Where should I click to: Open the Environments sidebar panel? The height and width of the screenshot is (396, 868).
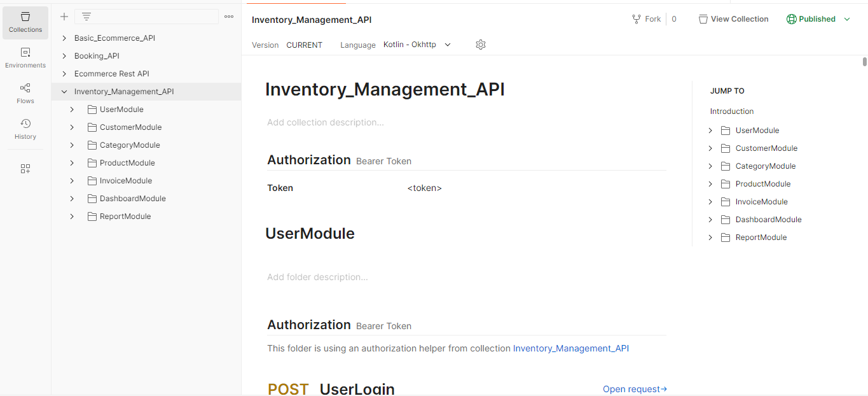[x=25, y=58]
